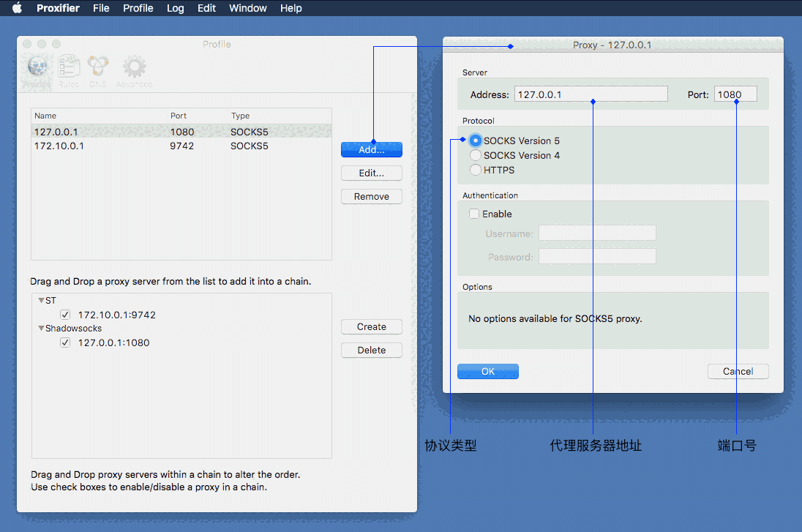
Task: Click the Address input field
Action: (591, 94)
